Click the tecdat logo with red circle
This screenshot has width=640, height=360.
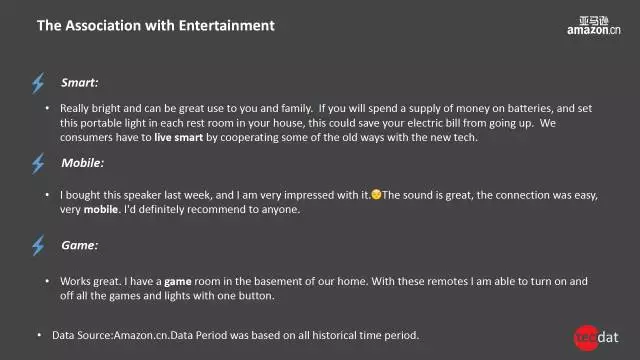(x=596, y=338)
